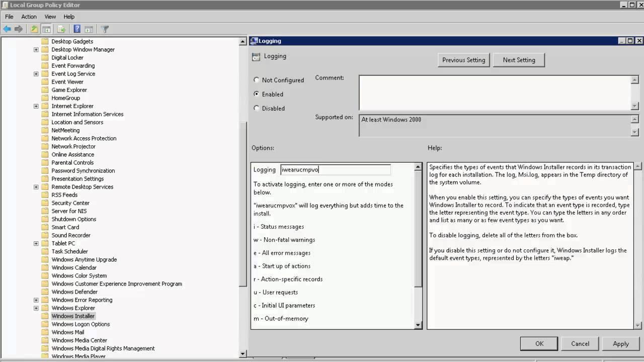The height and width of the screenshot is (362, 644).
Task: Click the Up One Level folder icon
Action: 34,29
